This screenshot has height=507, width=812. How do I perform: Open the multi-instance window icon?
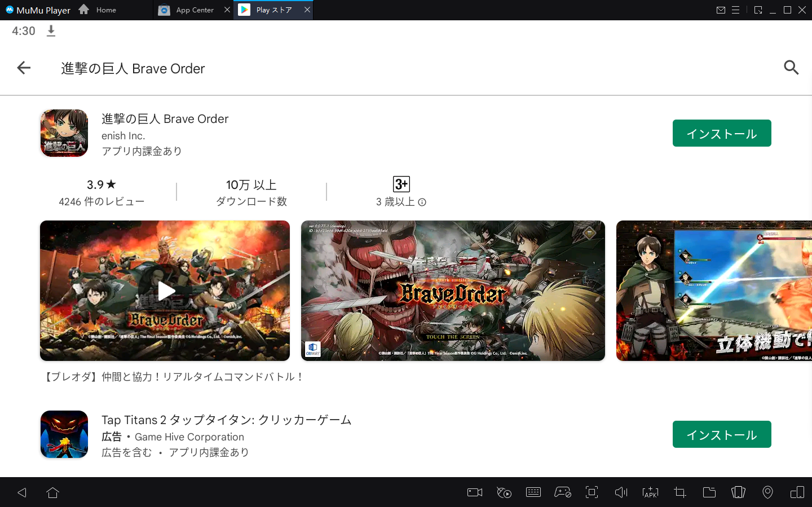(x=797, y=492)
